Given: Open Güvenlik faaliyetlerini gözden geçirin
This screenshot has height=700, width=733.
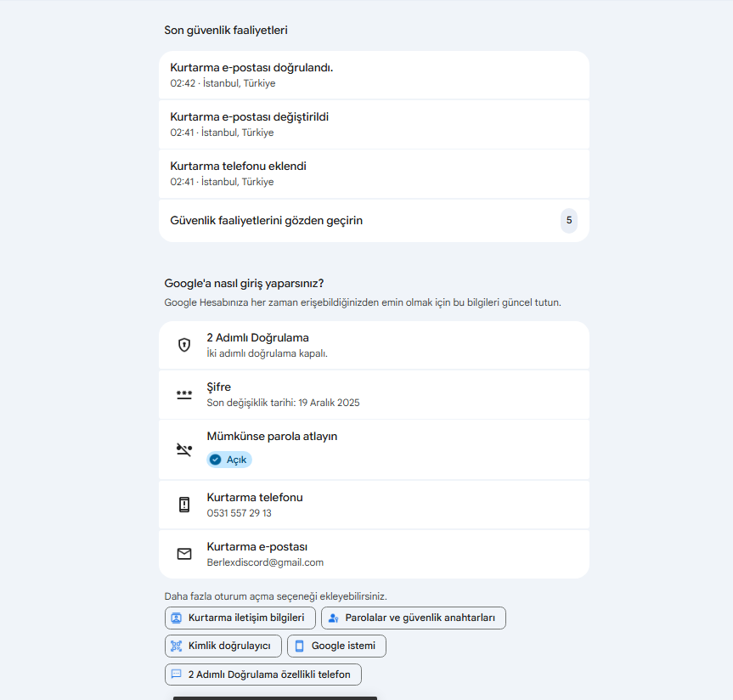Looking at the screenshot, I should 374,221.
